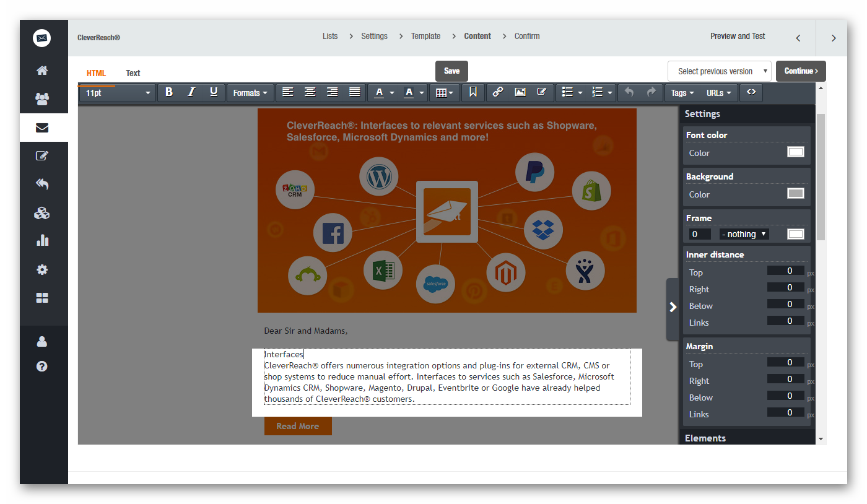Viewport: 867px width, 504px height.
Task: Insert an image
Action: [520, 92]
